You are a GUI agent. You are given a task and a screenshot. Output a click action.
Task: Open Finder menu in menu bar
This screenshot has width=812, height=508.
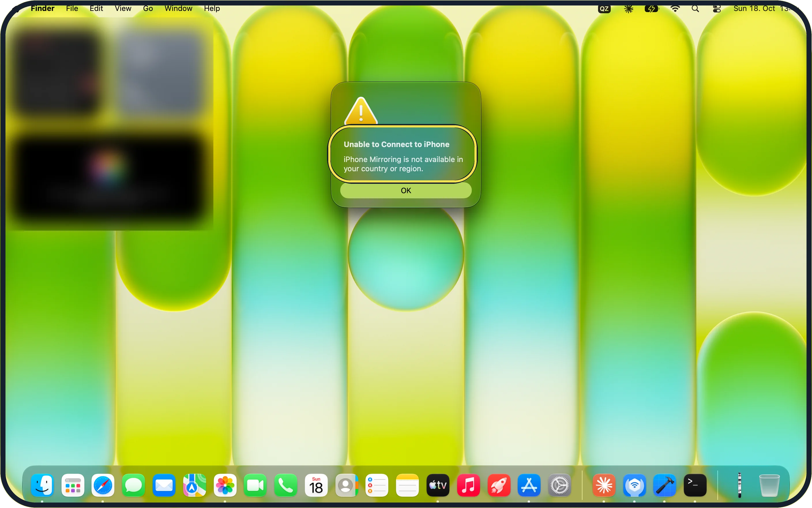point(42,8)
